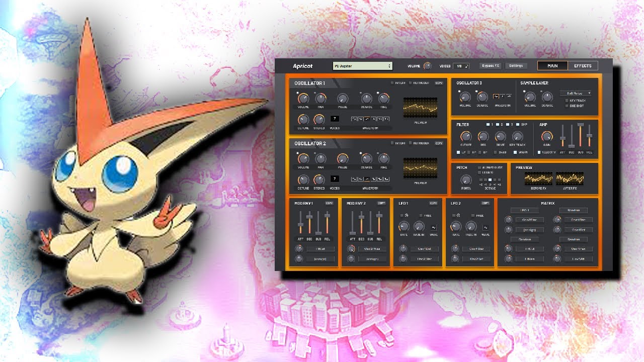This screenshot has width=644, height=362.
Task: Click the LFO 1 Rate knob
Action: pos(404,226)
